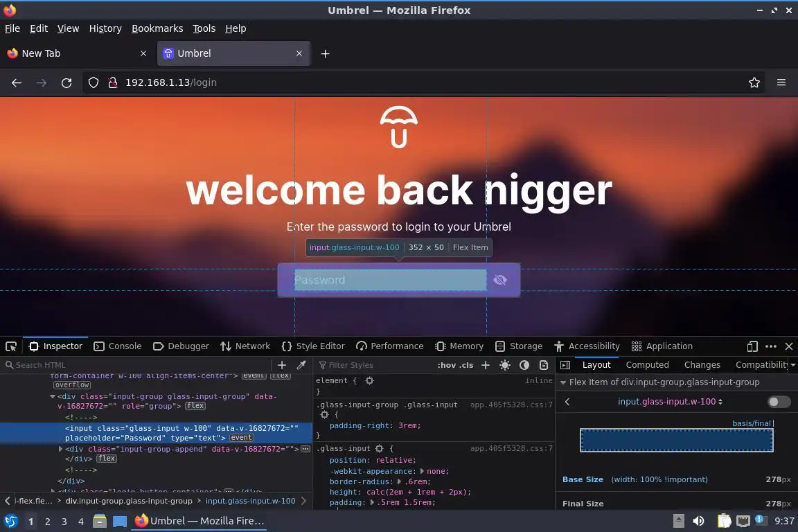The height and width of the screenshot is (532, 798).
Task: Reload the current page
Action: click(x=66, y=82)
